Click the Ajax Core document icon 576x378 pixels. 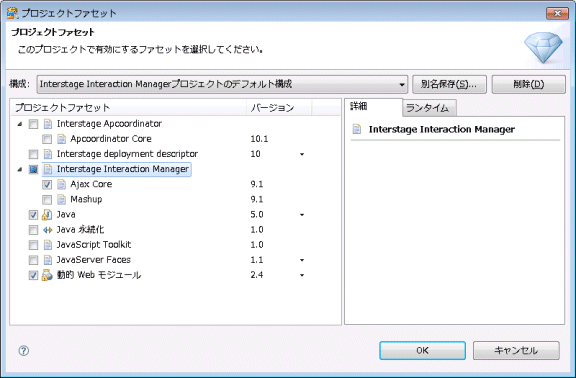(x=61, y=184)
